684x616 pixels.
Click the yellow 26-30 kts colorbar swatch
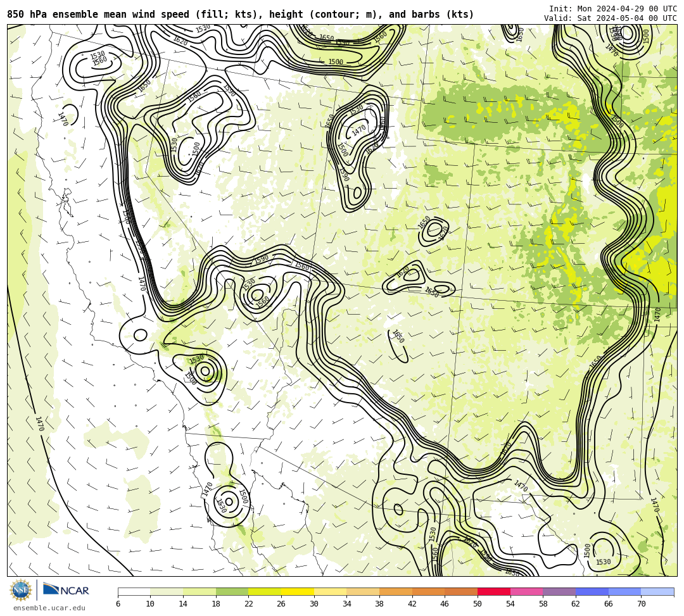click(x=298, y=591)
